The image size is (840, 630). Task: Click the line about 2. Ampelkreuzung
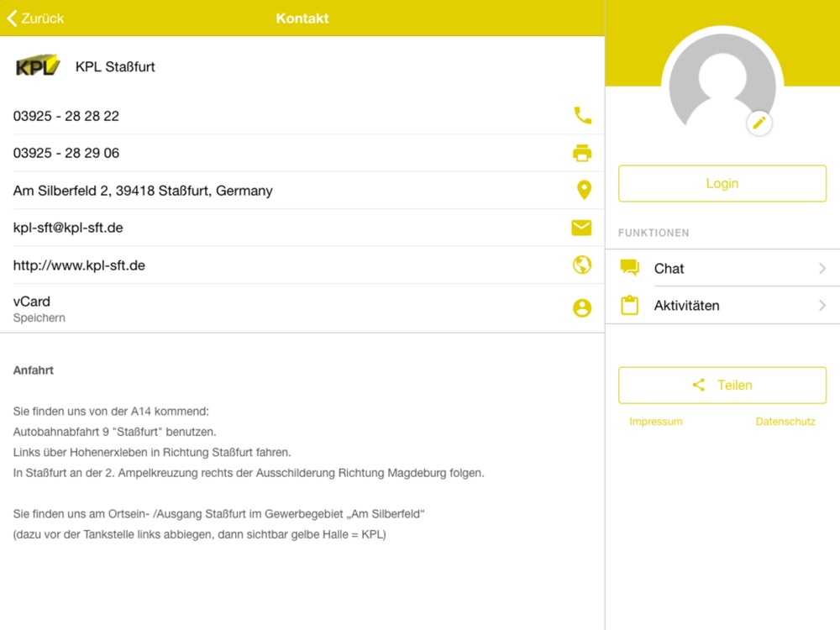(x=249, y=473)
